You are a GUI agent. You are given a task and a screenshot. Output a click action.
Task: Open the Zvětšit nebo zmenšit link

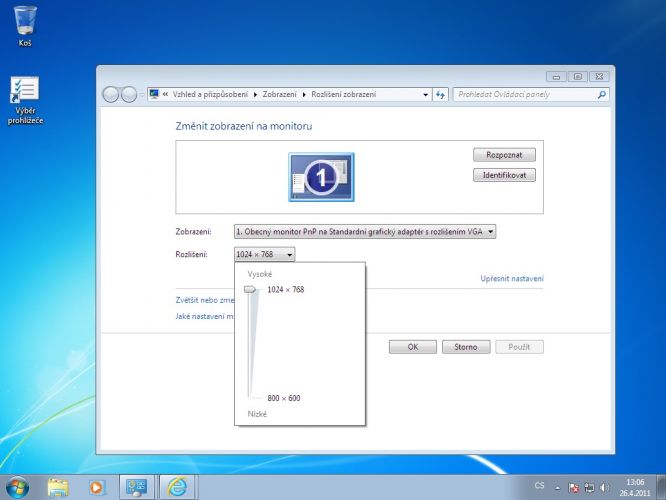coord(205,300)
